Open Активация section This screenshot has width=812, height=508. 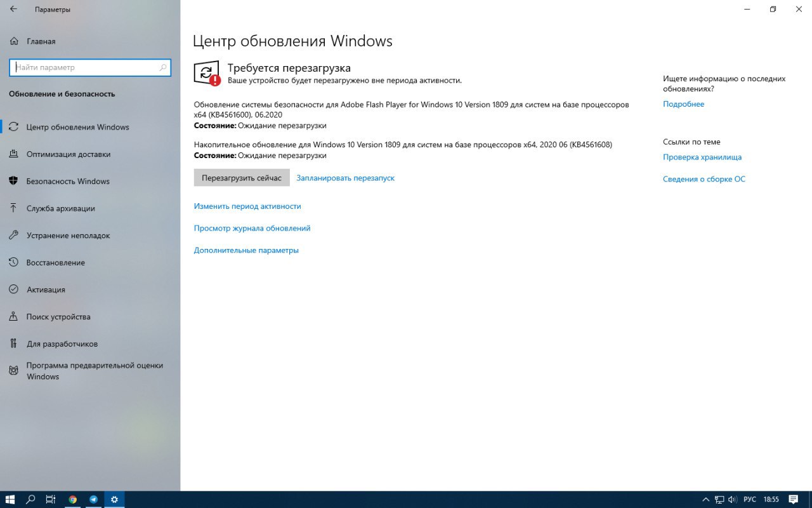[x=90, y=290]
